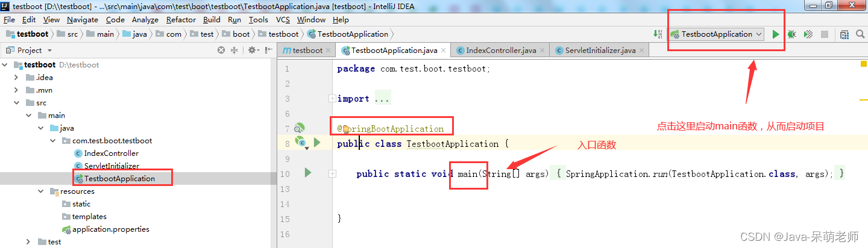Collapse the main folder in the tree
The height and width of the screenshot is (248, 868).
point(29,115)
